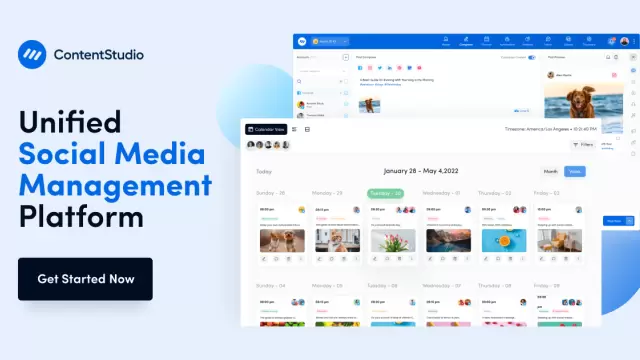Open the Composer tab in top navigation
640x360 pixels.
466,41
